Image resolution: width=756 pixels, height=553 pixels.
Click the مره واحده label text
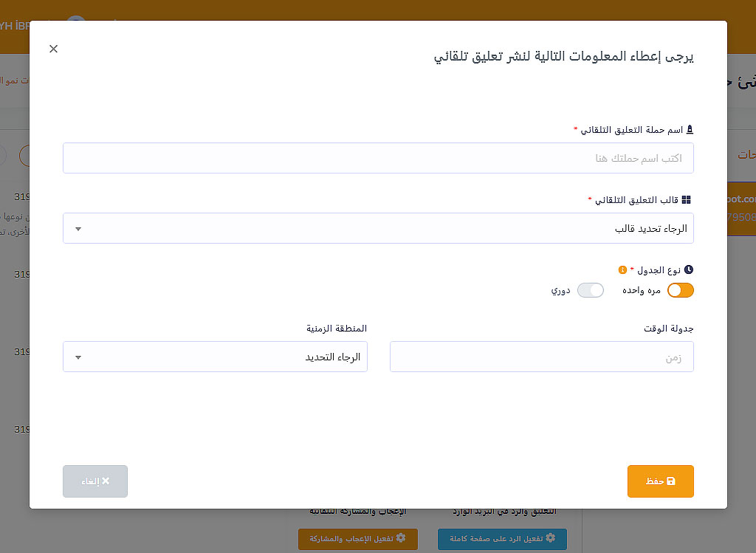[x=642, y=290]
